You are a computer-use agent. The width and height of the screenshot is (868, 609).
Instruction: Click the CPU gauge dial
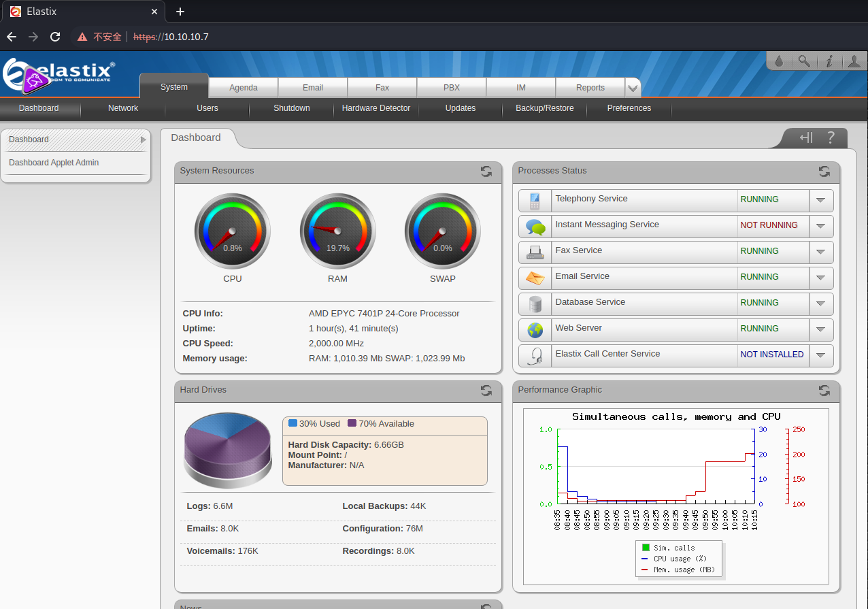pos(233,232)
